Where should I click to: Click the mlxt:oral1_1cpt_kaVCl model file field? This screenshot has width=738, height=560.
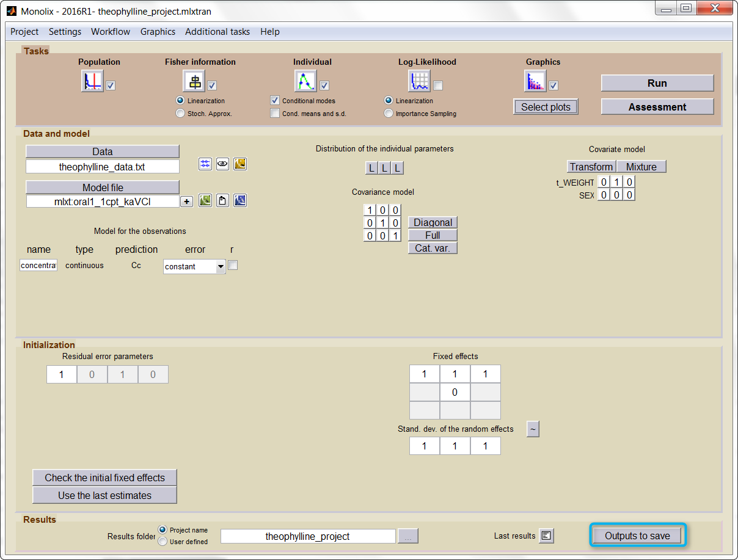(103, 202)
